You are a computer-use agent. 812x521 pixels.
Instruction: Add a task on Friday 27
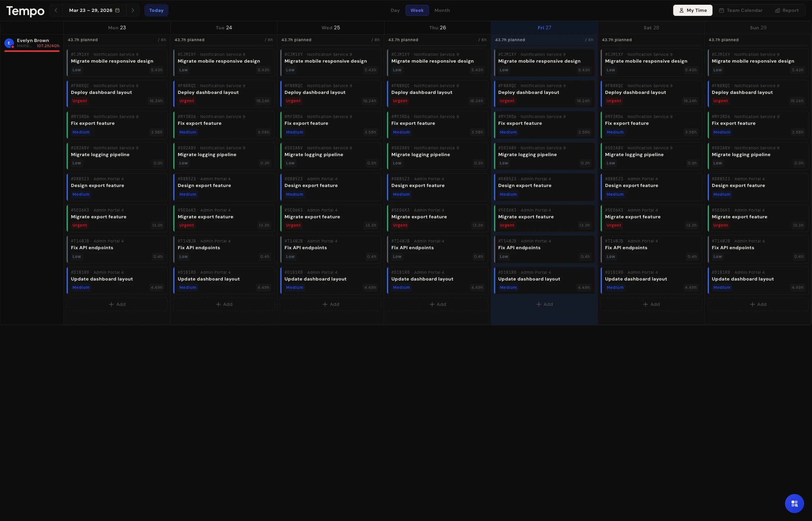[x=544, y=304]
